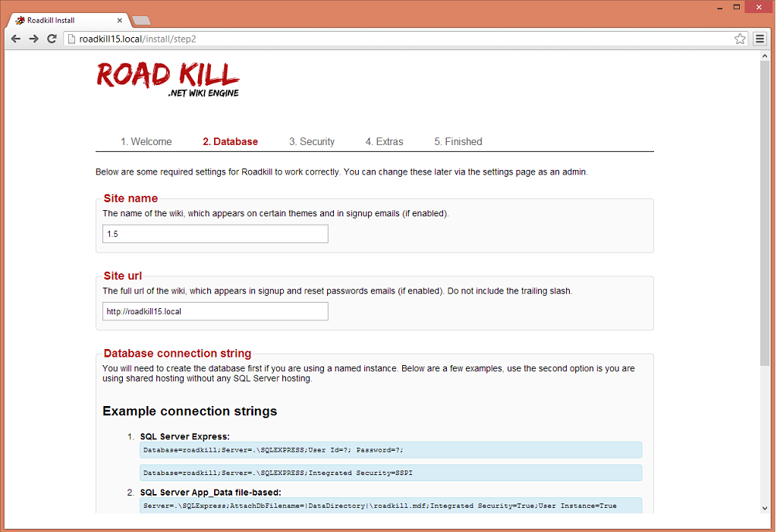Image resolution: width=777 pixels, height=532 pixels.
Task: Open a new browser tab
Action: point(141,20)
